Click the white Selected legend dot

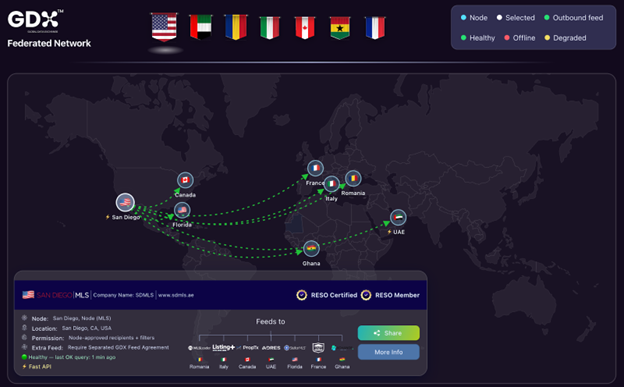click(x=499, y=18)
